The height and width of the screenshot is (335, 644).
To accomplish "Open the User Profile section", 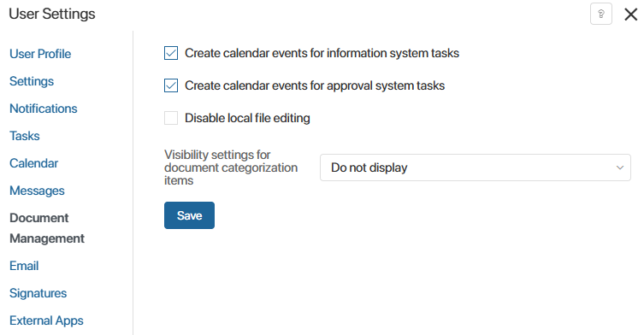I will pyautogui.click(x=40, y=54).
